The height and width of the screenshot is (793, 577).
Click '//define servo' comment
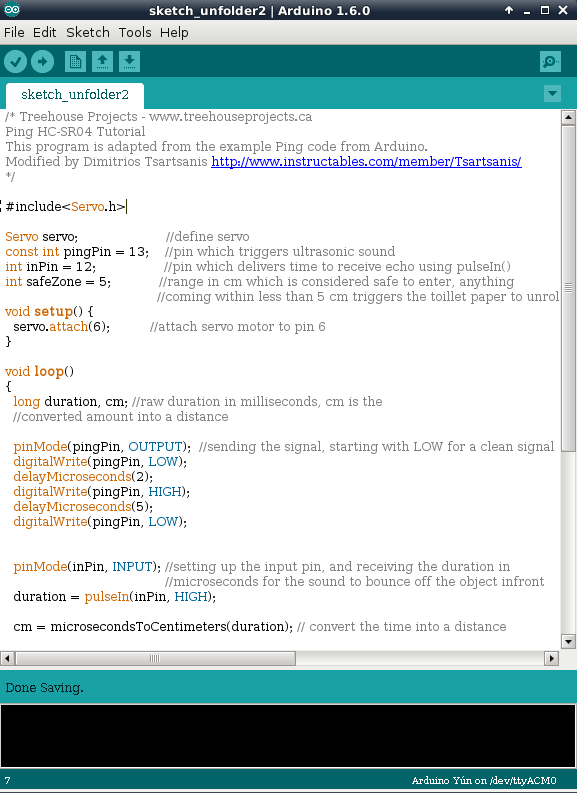click(x=207, y=237)
